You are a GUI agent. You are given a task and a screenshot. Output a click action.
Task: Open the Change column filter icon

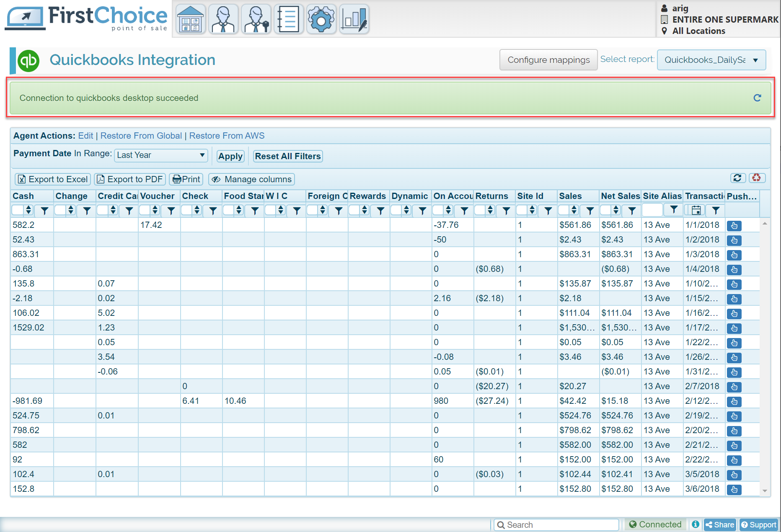[x=87, y=210]
